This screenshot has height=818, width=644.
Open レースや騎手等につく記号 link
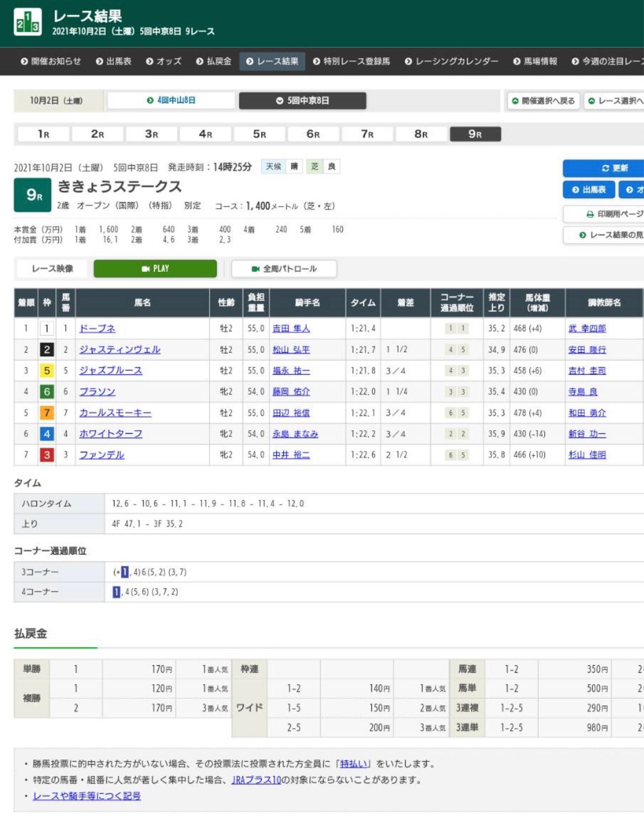click(87, 796)
